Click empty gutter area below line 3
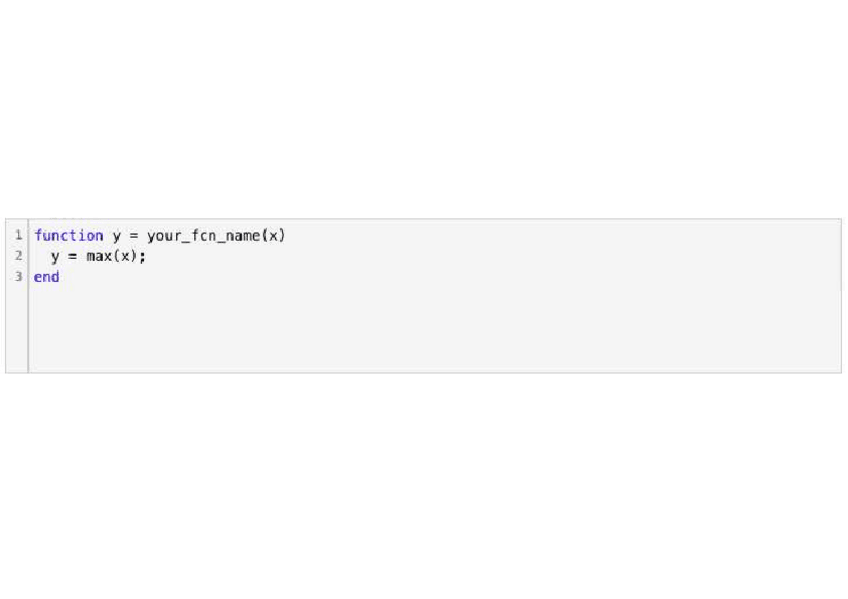 coord(17,330)
